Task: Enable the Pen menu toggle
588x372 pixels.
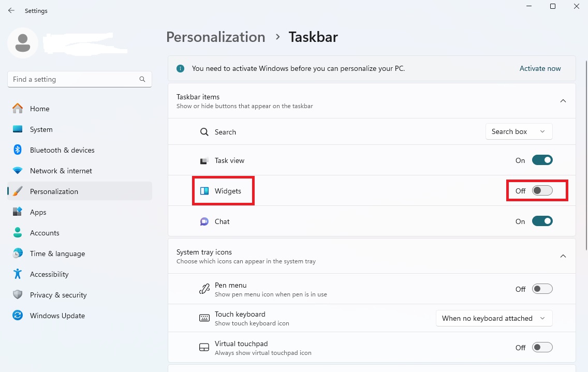Action: coord(542,289)
